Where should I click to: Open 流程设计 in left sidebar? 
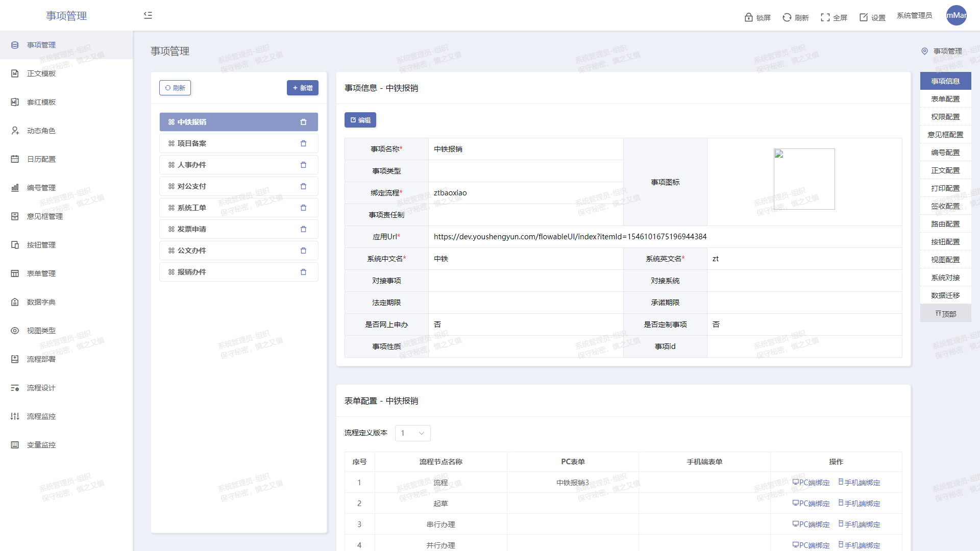pyautogui.click(x=41, y=388)
